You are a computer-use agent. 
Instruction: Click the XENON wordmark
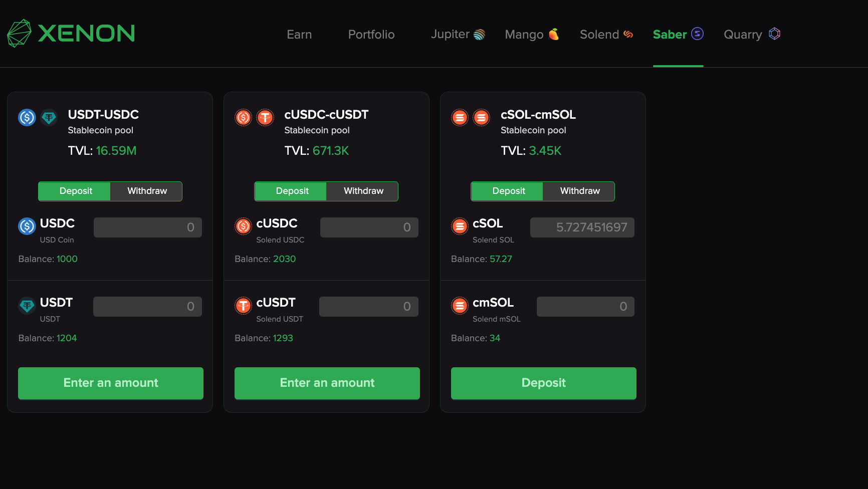pyautogui.click(x=86, y=34)
